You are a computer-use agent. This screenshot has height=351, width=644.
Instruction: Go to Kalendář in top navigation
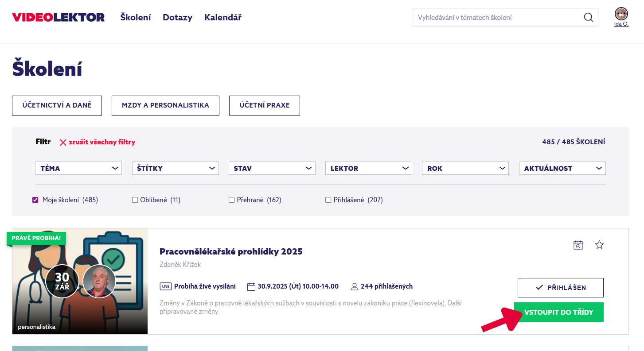tap(222, 18)
